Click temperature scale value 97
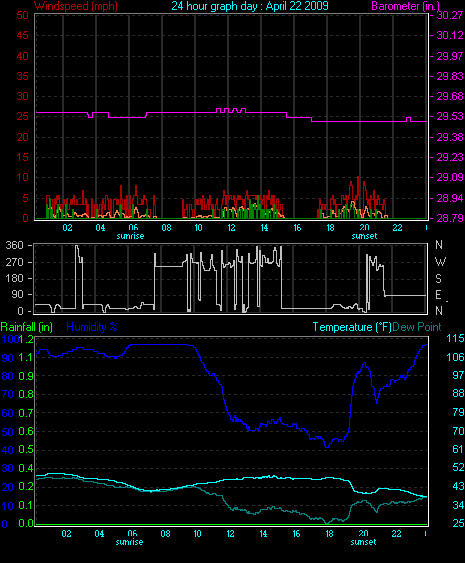 point(458,375)
